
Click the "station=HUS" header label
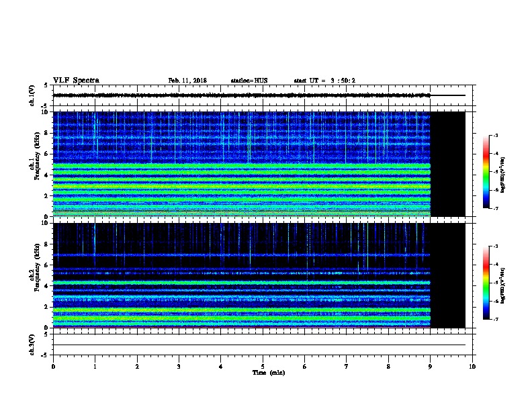tap(249, 81)
